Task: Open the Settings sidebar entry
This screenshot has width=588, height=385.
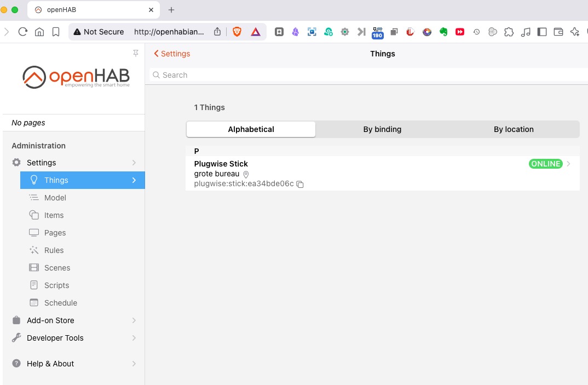Action: (74, 163)
